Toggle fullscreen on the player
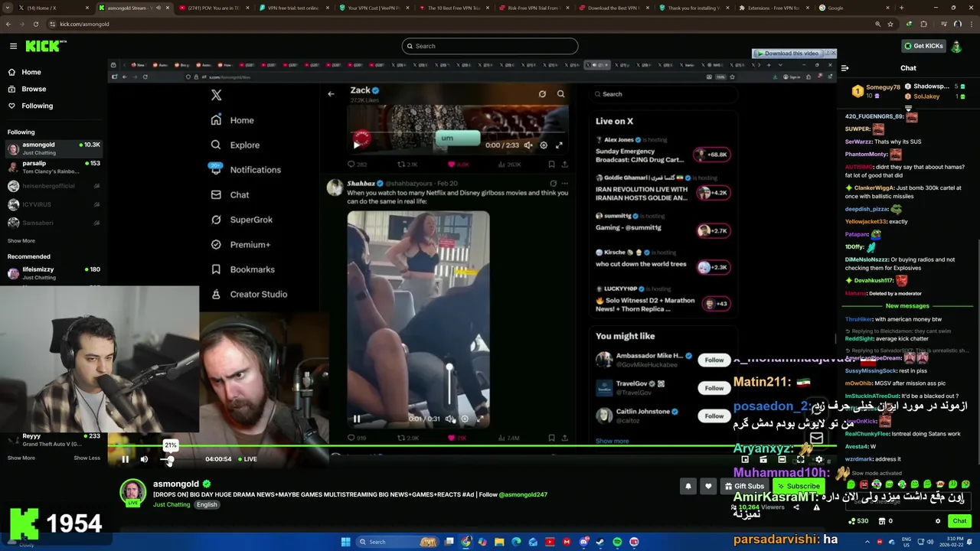Screen dimensions: 980x551 (800, 459)
